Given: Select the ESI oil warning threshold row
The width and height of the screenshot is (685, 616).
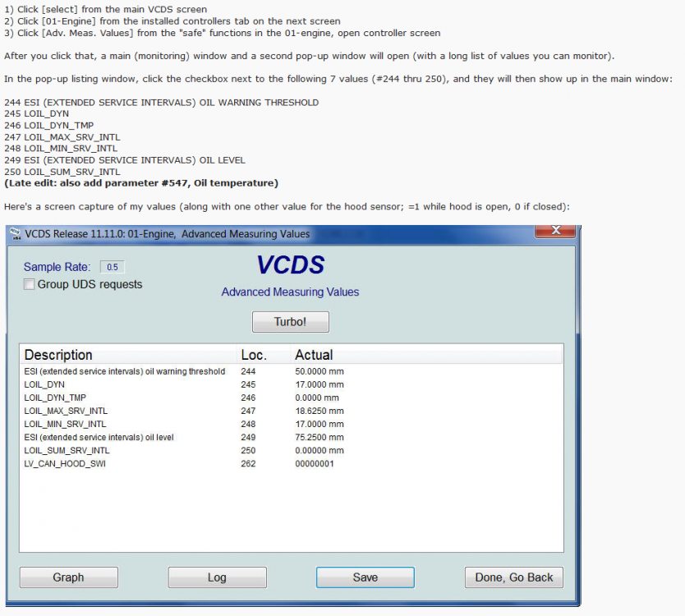Looking at the screenshot, I should tap(124, 371).
